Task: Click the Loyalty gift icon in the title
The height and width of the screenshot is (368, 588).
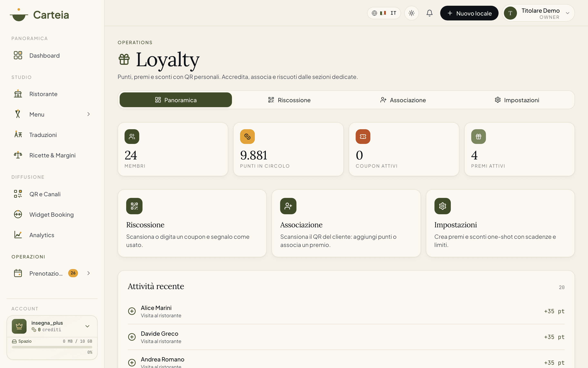Action: (x=124, y=59)
